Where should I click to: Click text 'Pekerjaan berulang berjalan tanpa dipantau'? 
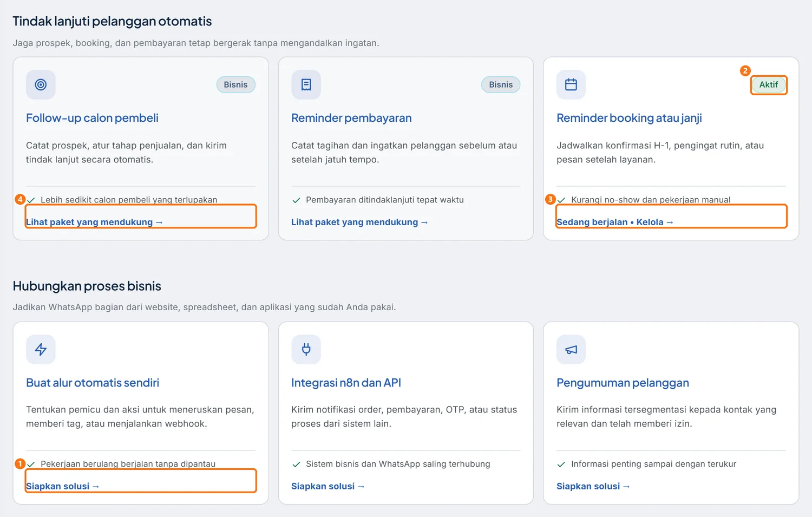128,464
